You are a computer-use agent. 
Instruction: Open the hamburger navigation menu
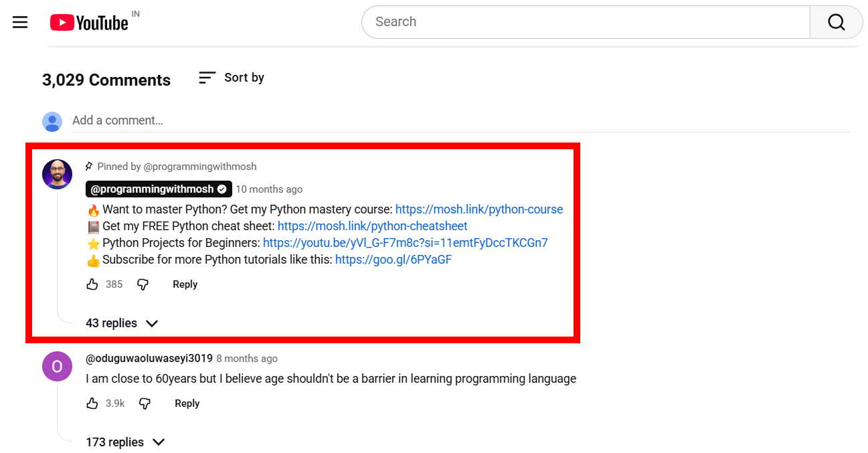[x=19, y=22]
